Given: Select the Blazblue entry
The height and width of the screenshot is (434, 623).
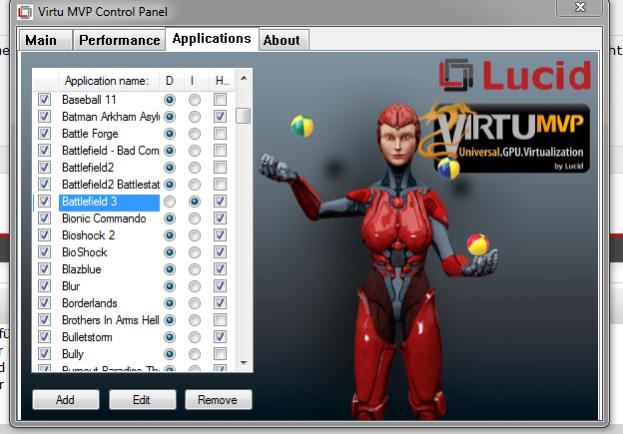Looking at the screenshot, I should pos(82,269).
